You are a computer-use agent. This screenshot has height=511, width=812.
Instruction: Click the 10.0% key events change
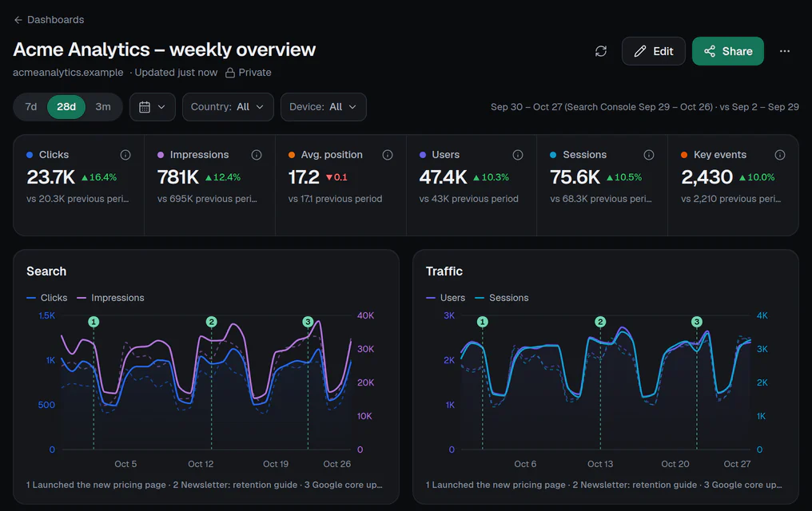click(x=757, y=177)
